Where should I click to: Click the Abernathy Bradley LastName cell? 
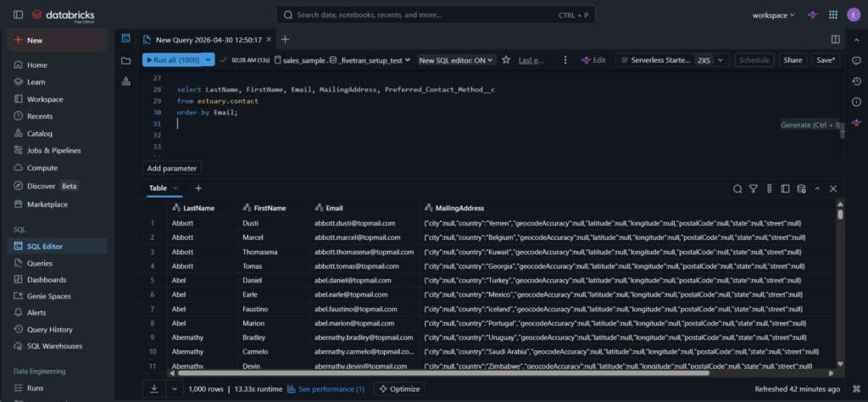[203, 338]
